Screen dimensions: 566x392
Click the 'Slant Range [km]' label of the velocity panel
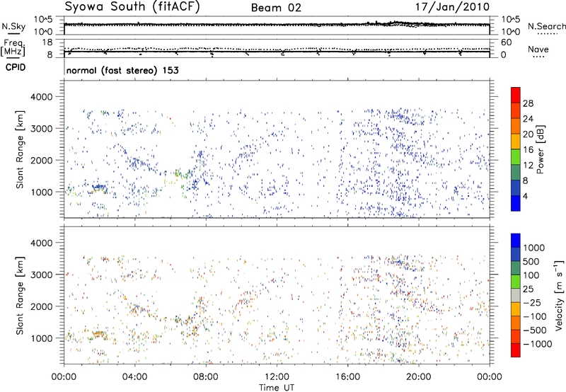click(x=20, y=296)
